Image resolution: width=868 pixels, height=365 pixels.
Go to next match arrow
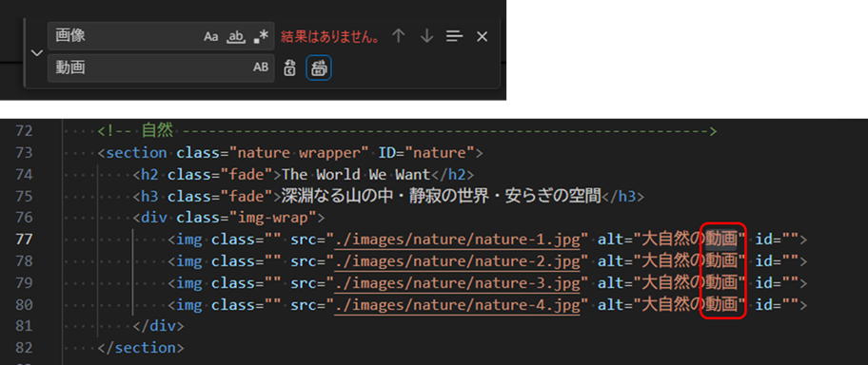tap(426, 36)
